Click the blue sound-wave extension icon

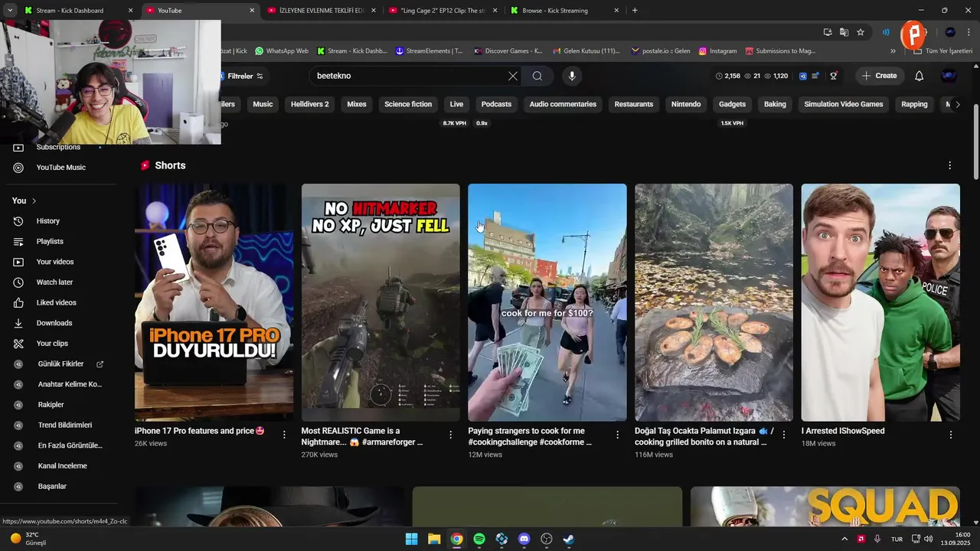886,32
